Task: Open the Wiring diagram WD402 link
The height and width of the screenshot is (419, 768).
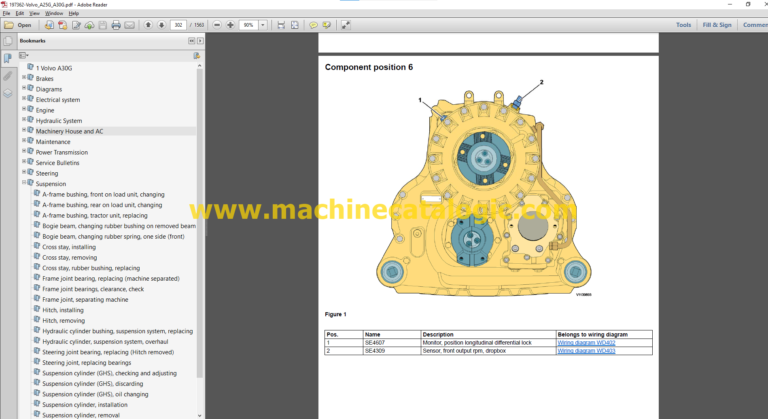Action: pos(586,343)
